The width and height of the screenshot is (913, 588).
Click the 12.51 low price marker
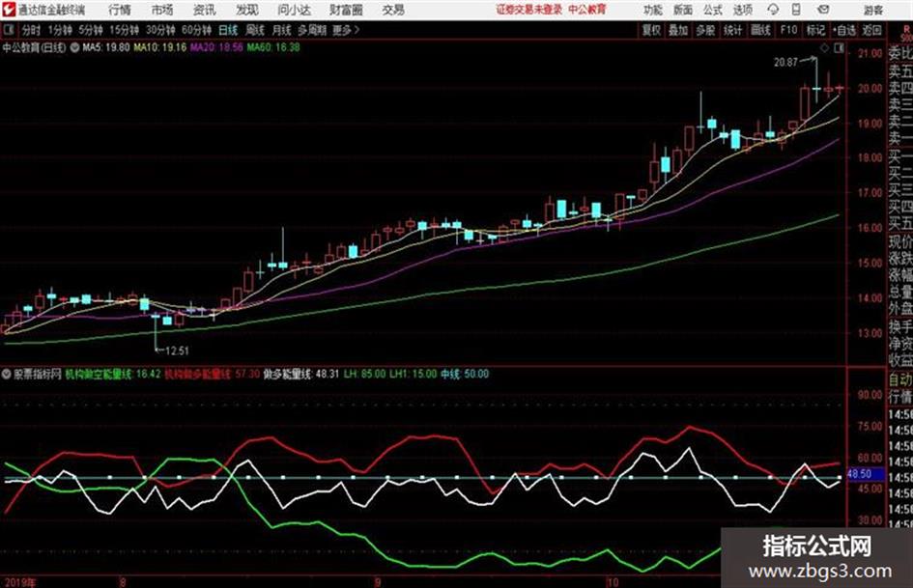[x=177, y=350]
